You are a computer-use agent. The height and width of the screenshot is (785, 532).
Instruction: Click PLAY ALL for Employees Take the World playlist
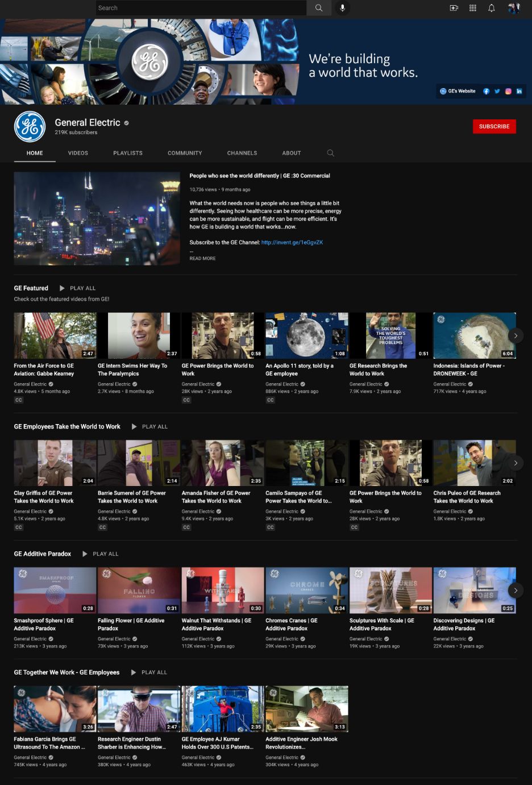(x=155, y=426)
